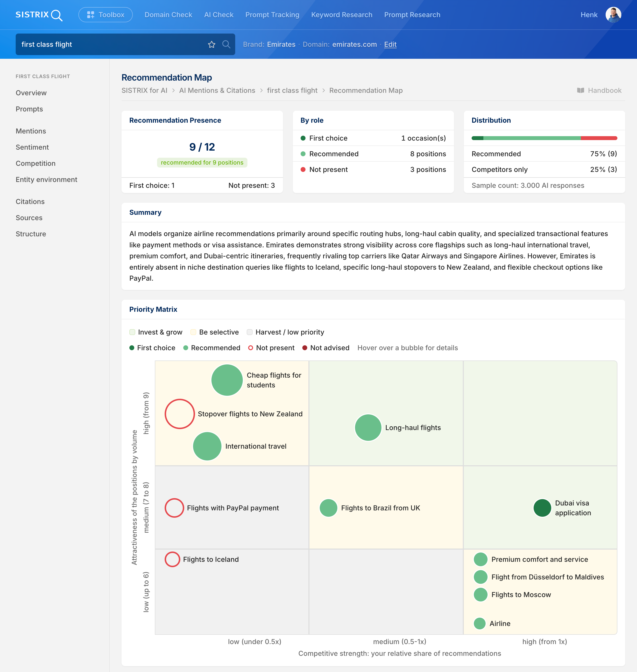This screenshot has width=637, height=672.
Task: Click the 'Premium comfort and service' bubble
Action: [481, 559]
